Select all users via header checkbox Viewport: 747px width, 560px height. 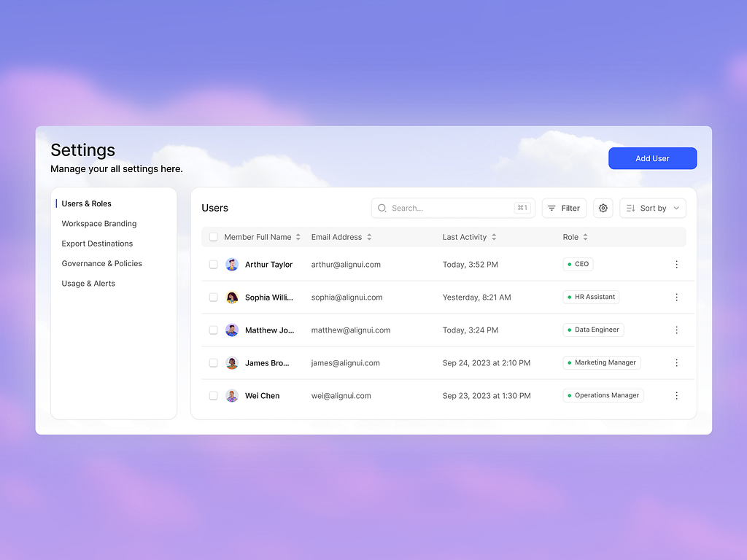point(213,237)
